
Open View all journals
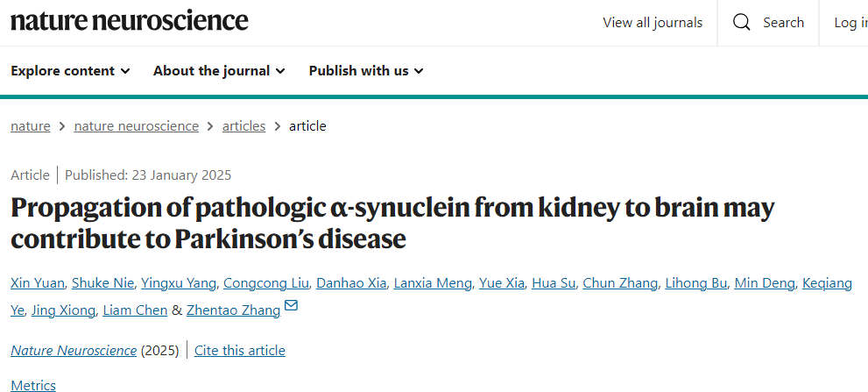(x=653, y=23)
